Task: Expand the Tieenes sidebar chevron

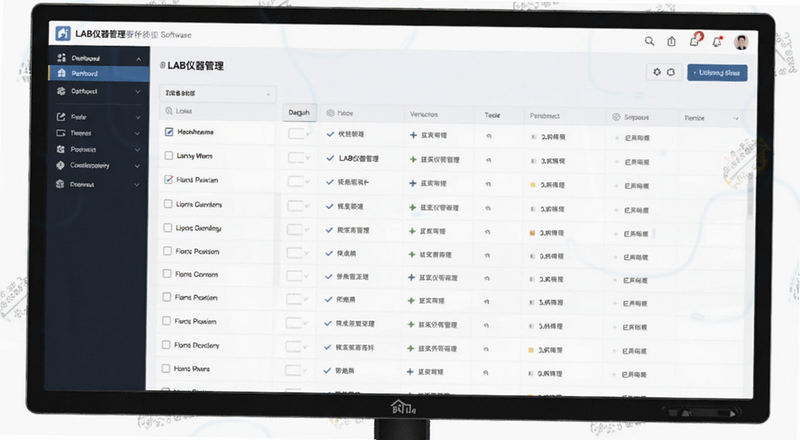Action: [x=137, y=134]
